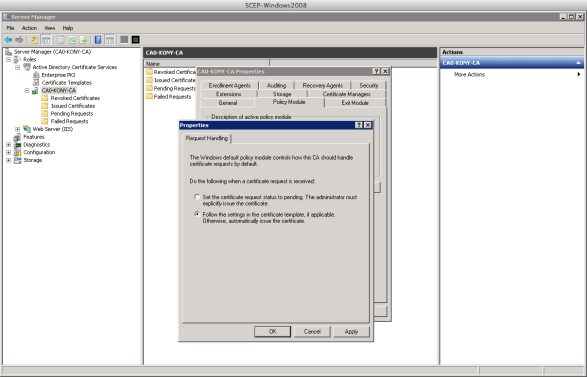Select the Request Handling tab
The height and width of the screenshot is (377, 587).
[207, 139]
